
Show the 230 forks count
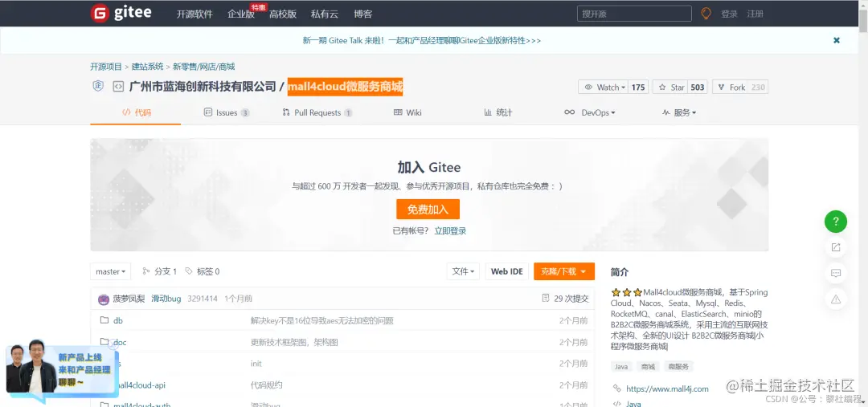[x=758, y=87]
